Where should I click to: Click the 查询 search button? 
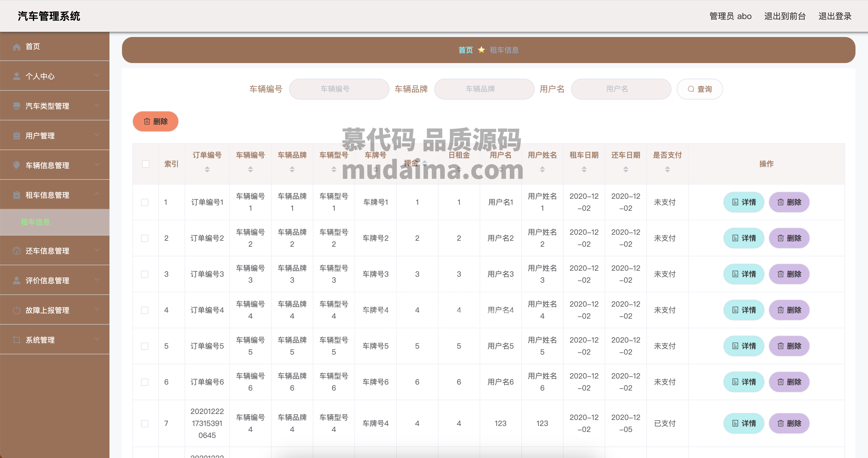[700, 89]
